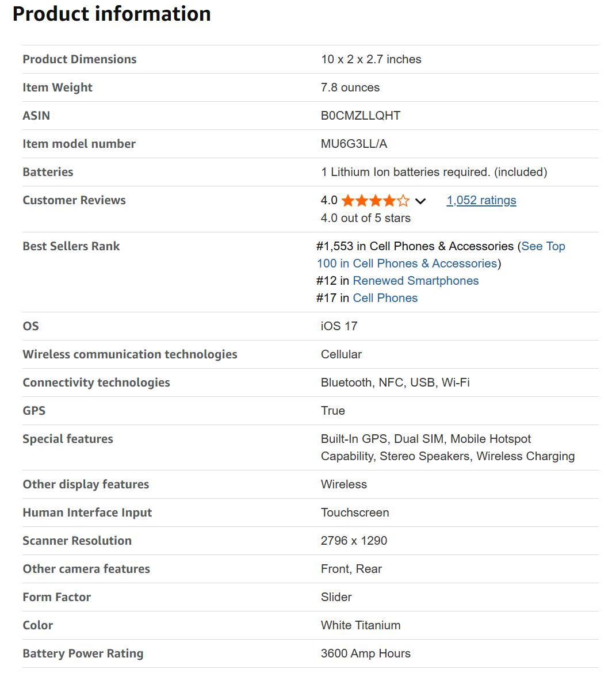The image size is (616, 673).
Task: Click the ASIN value B0CMZLLQHT
Action: [x=360, y=116]
